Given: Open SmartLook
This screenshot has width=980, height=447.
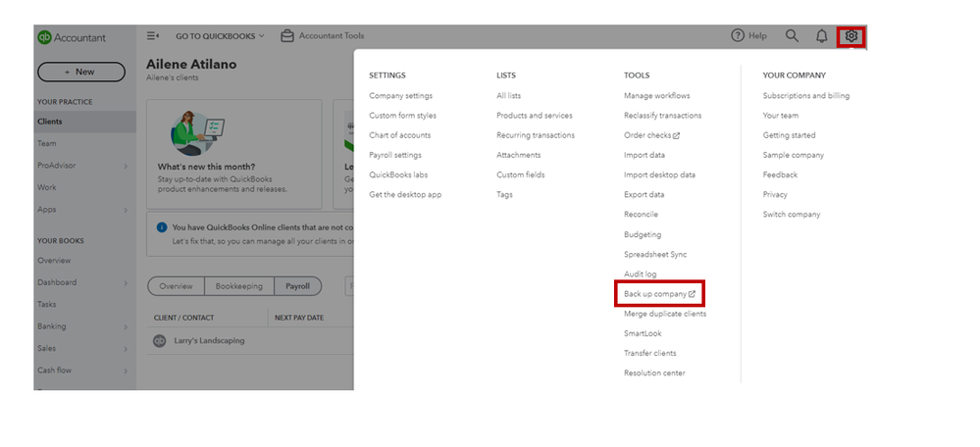Looking at the screenshot, I should (x=643, y=334).
